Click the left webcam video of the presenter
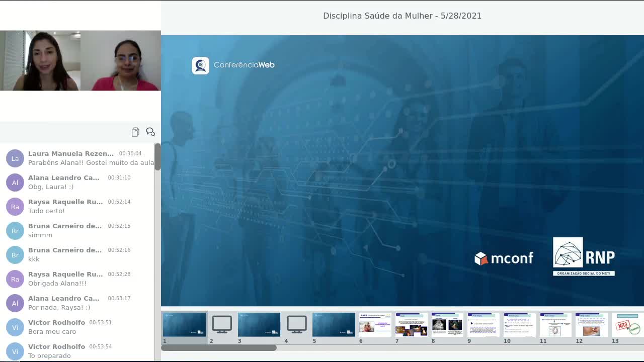 (x=40, y=60)
